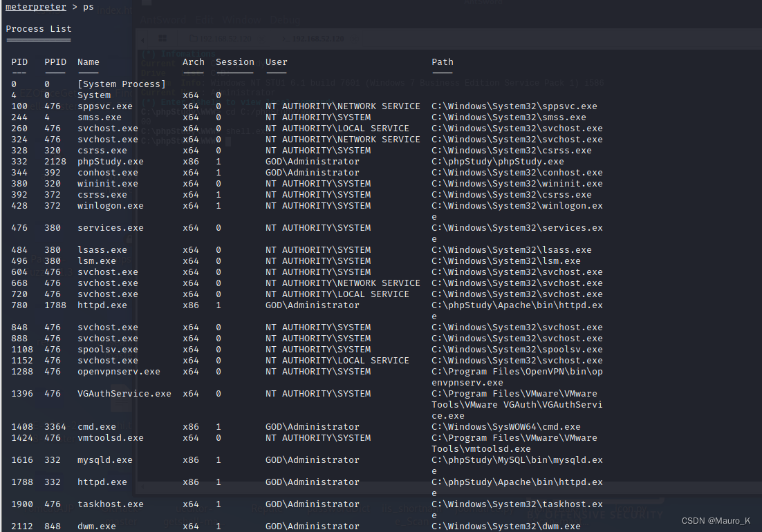
Task: Click PID 780 of httpd.exe
Action: (x=19, y=305)
